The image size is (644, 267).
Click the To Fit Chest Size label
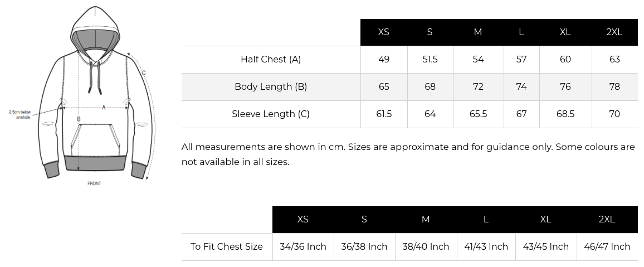(x=227, y=246)
